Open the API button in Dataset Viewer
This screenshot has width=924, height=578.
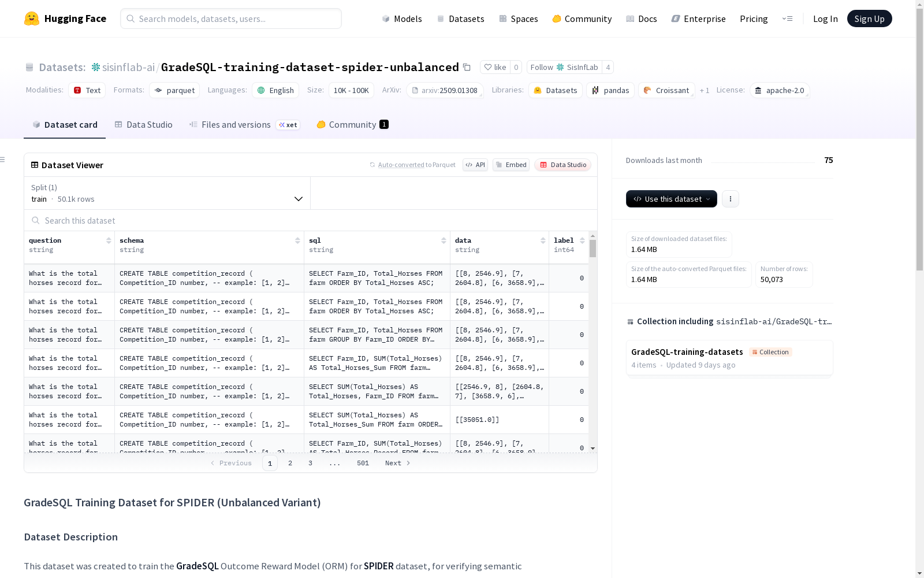tap(475, 165)
